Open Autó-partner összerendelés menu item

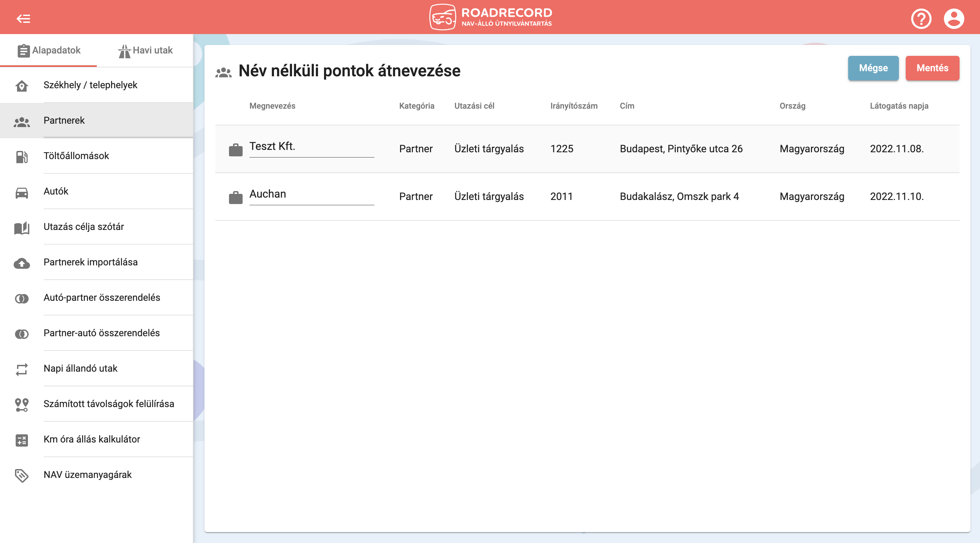pos(97,297)
